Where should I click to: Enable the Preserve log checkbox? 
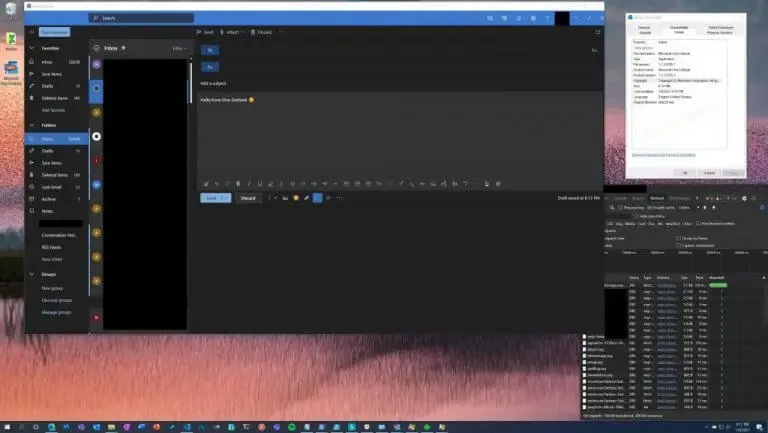point(619,207)
